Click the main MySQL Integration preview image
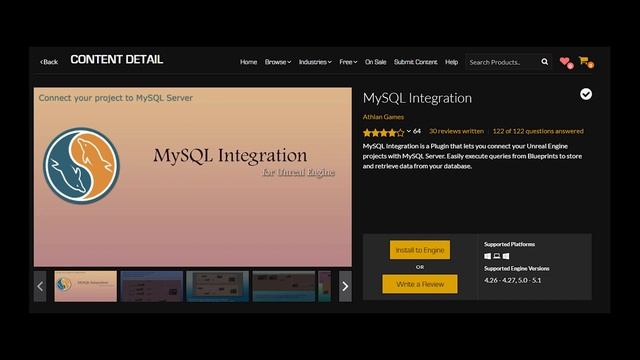This screenshot has width=640, height=360. tap(193, 177)
